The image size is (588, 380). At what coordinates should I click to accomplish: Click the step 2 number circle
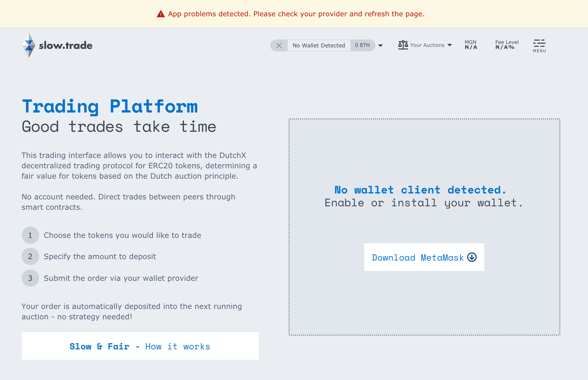tap(30, 256)
